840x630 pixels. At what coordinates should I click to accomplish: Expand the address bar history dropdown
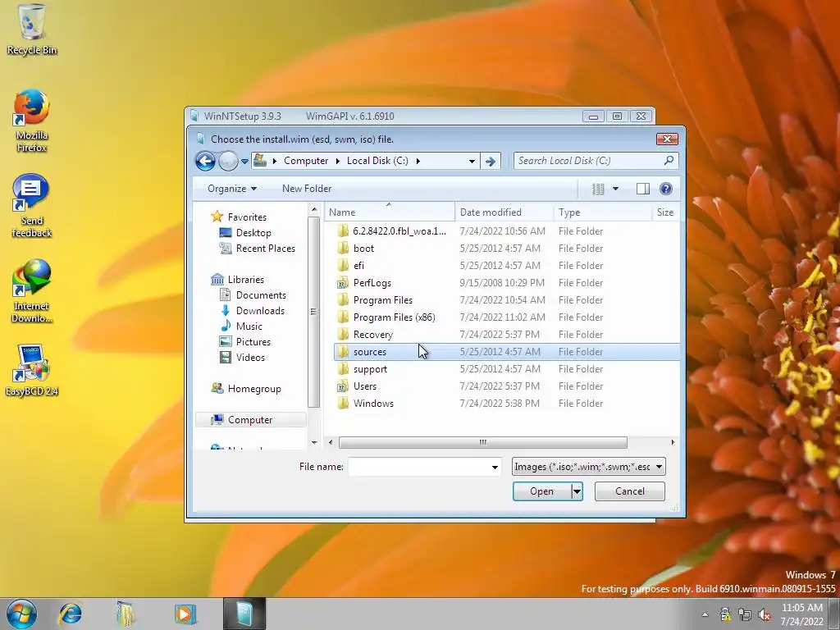point(472,161)
